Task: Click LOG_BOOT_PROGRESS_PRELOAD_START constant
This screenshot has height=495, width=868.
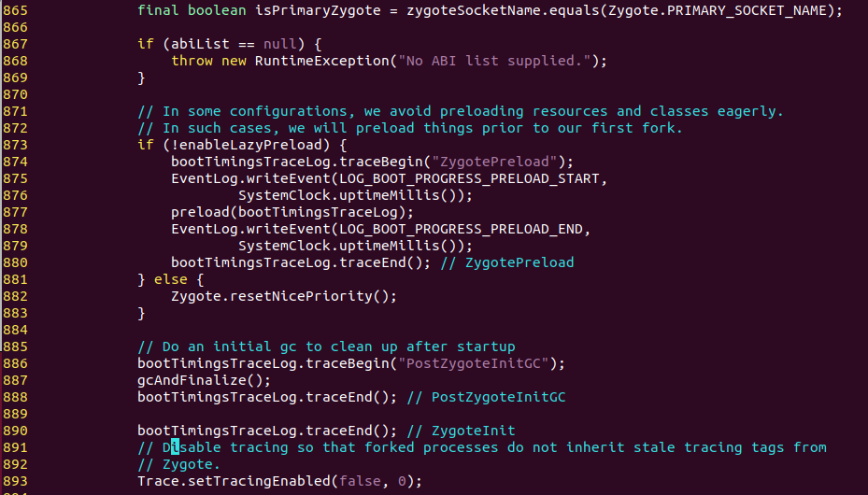Action: pos(469,178)
